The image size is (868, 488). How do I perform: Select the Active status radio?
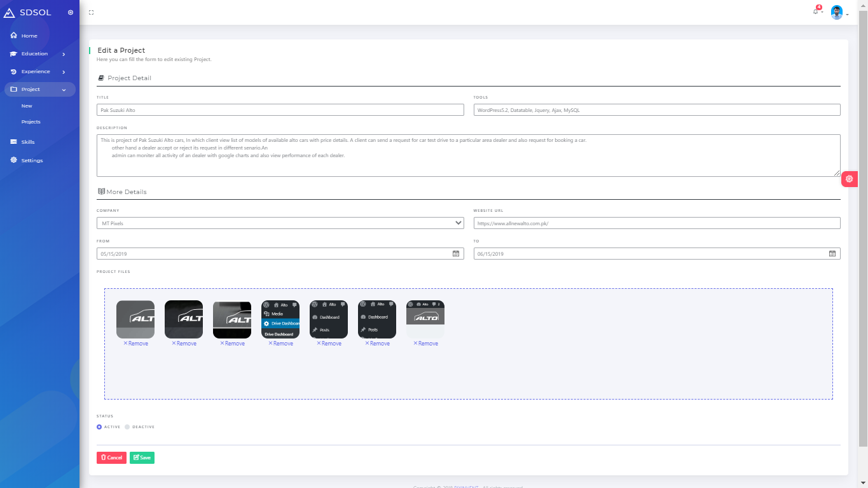(x=99, y=427)
